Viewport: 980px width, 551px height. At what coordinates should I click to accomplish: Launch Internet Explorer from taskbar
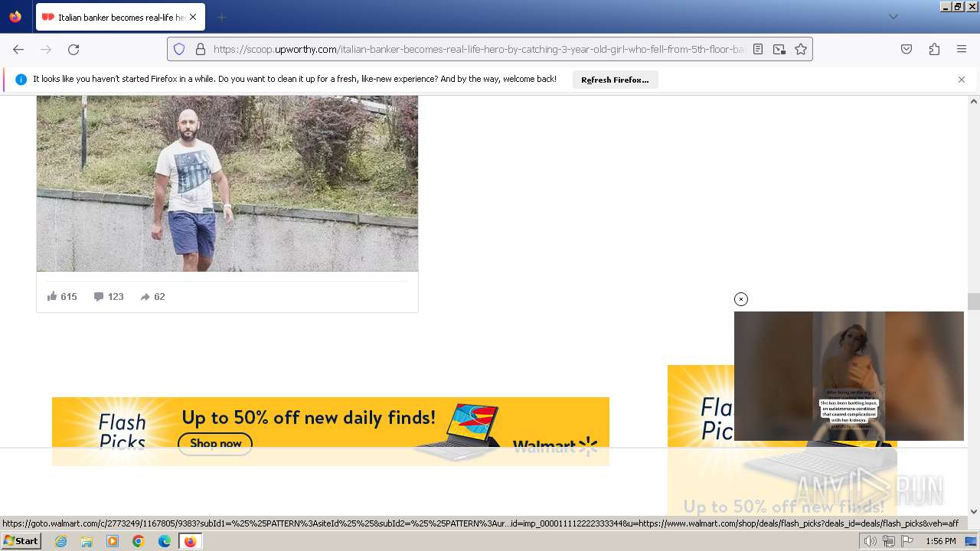tap(60, 541)
